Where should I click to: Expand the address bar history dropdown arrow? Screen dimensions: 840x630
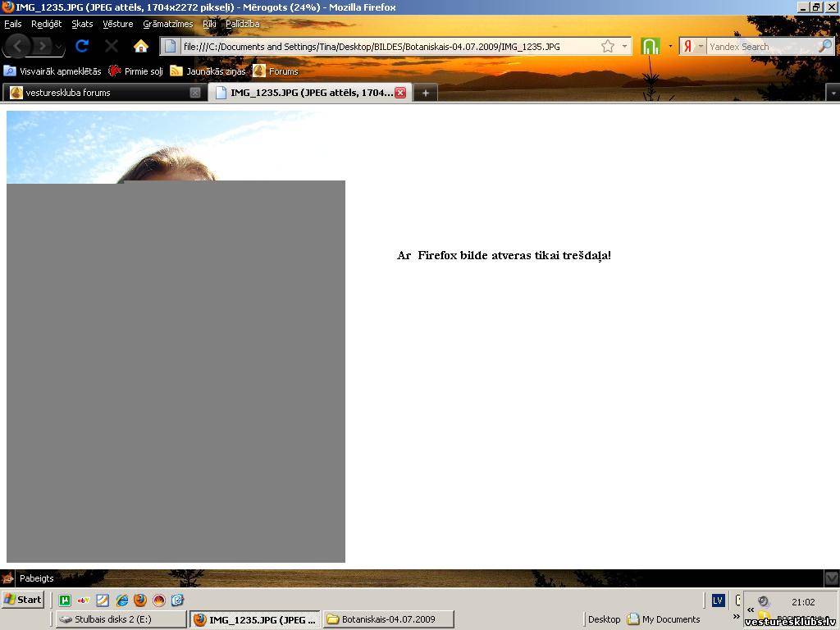point(624,47)
